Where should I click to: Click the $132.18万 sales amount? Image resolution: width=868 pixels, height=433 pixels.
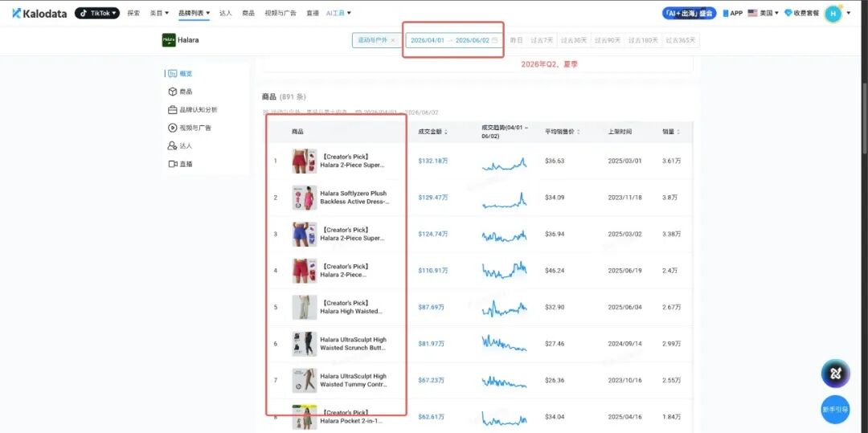[x=433, y=161]
